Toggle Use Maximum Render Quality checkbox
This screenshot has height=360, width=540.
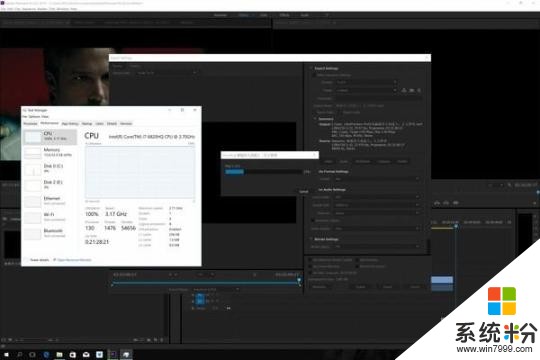310,260
